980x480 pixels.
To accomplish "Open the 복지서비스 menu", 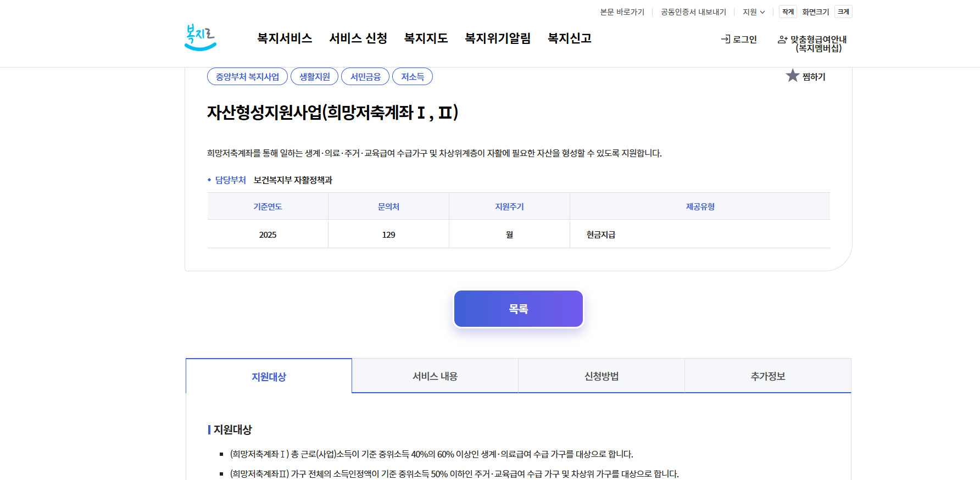I will 285,38.
